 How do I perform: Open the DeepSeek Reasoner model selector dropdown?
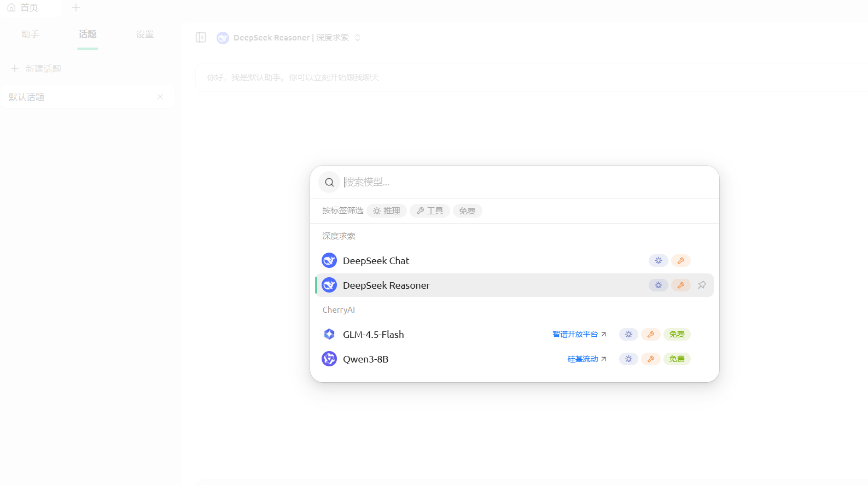[x=290, y=38]
